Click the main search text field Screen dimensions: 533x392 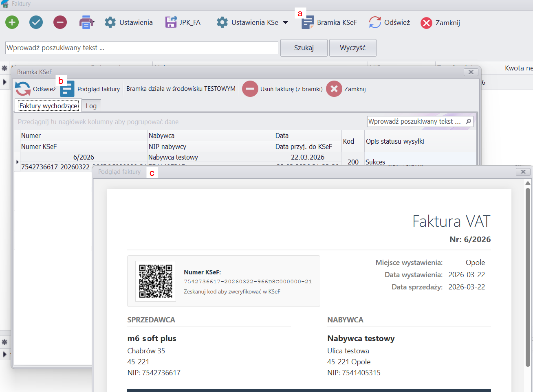141,48
